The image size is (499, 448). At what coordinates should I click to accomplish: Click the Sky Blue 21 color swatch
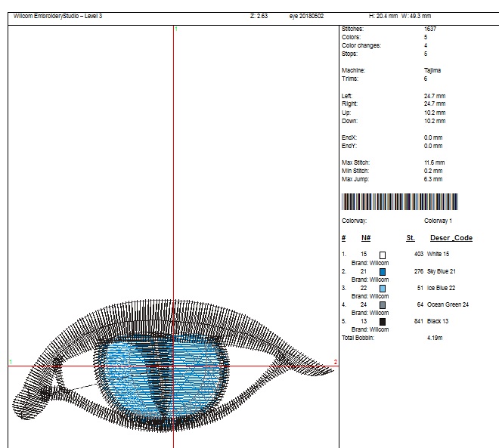click(383, 272)
